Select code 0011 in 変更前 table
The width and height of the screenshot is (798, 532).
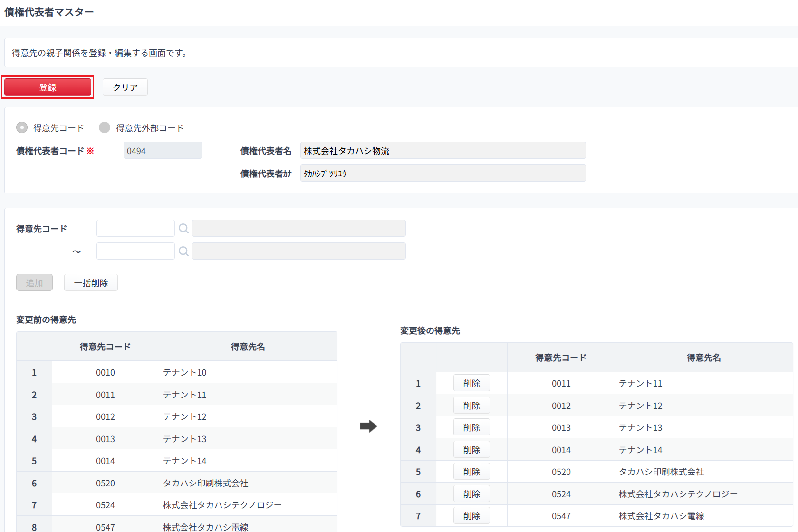tap(106, 395)
